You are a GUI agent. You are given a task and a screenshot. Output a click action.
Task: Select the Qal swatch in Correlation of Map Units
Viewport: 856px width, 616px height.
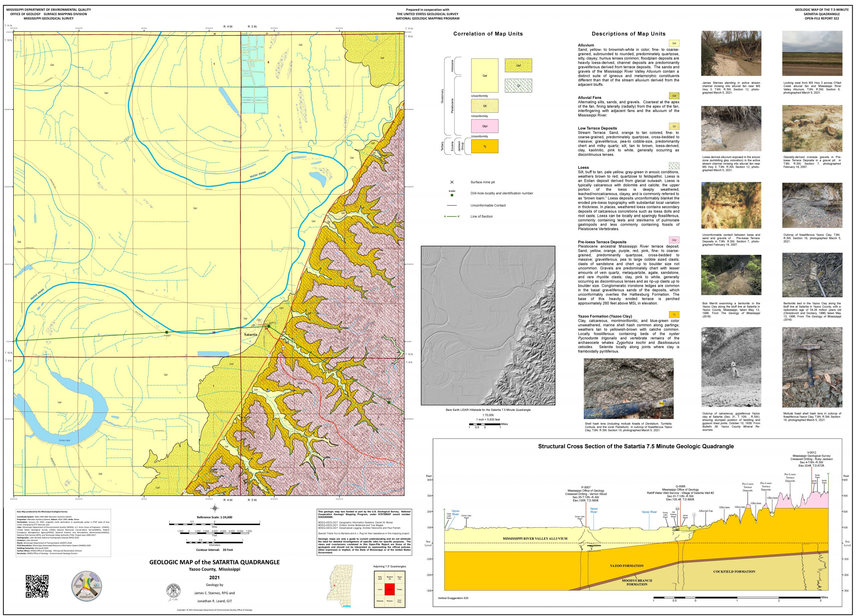pos(485,76)
